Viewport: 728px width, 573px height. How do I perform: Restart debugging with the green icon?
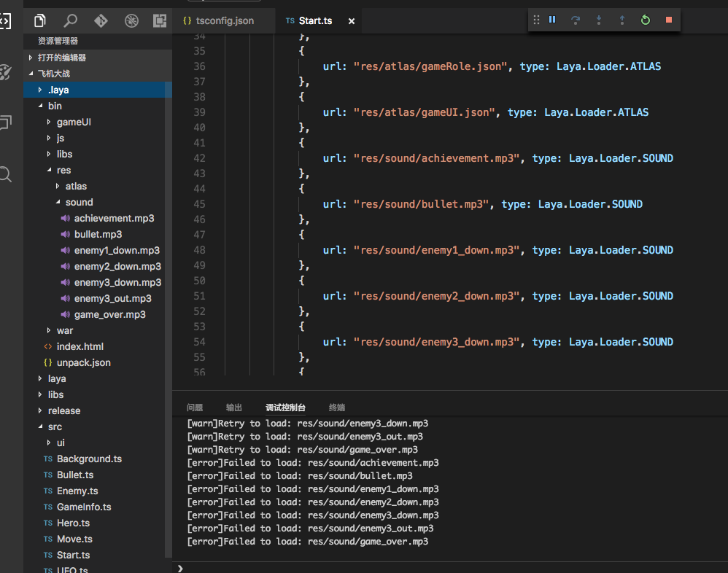tap(645, 20)
